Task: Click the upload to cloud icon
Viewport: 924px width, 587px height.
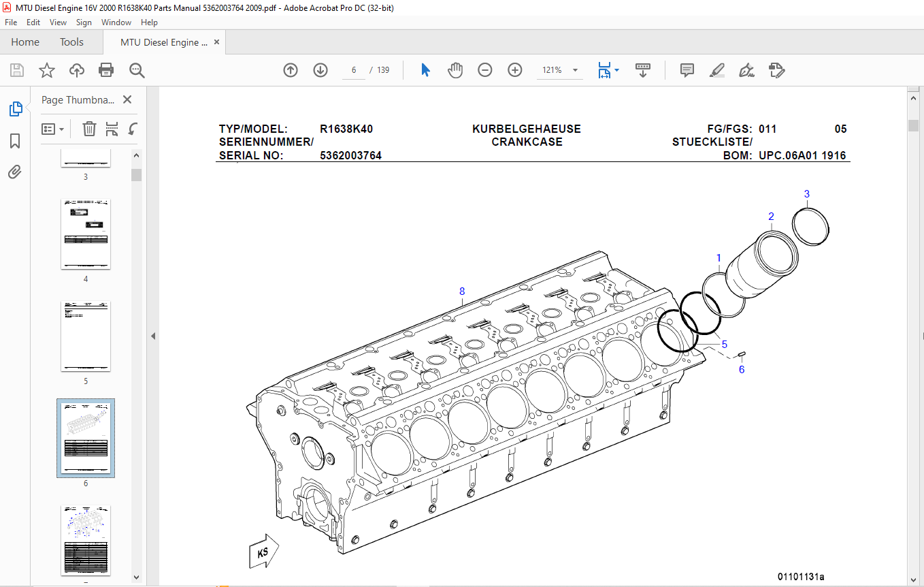Action: [x=77, y=70]
